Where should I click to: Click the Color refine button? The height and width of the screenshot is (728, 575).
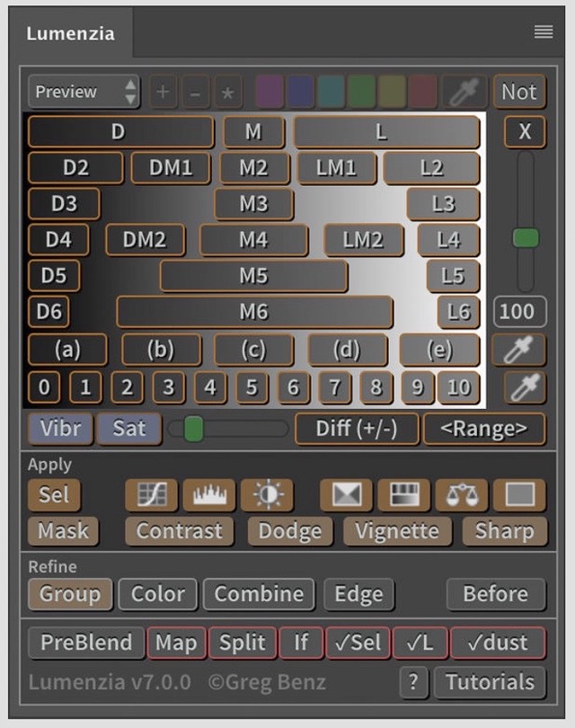coord(158,594)
